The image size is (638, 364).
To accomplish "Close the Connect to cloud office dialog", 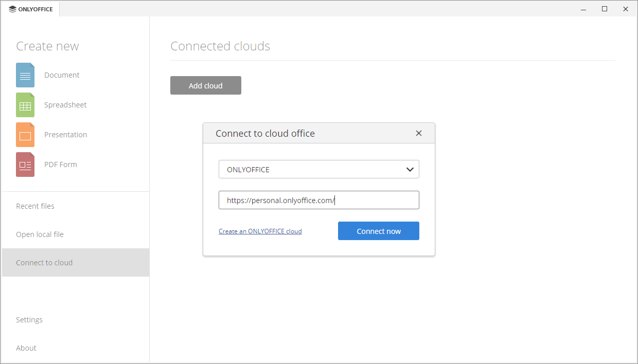I will (419, 133).
